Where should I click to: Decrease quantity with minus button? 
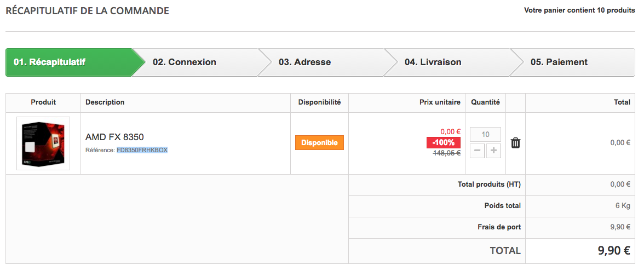[x=477, y=151]
